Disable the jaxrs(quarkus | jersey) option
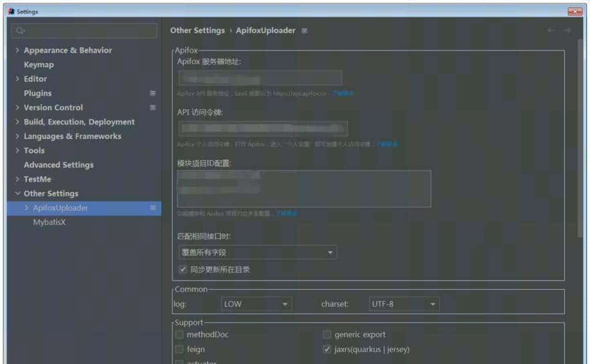Viewport: 590px width, 364px height. coord(327,349)
